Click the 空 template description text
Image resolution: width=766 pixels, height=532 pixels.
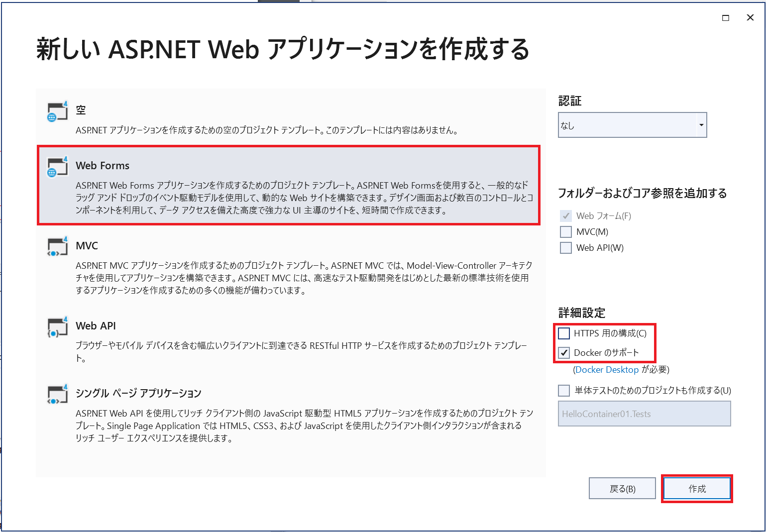(x=267, y=130)
